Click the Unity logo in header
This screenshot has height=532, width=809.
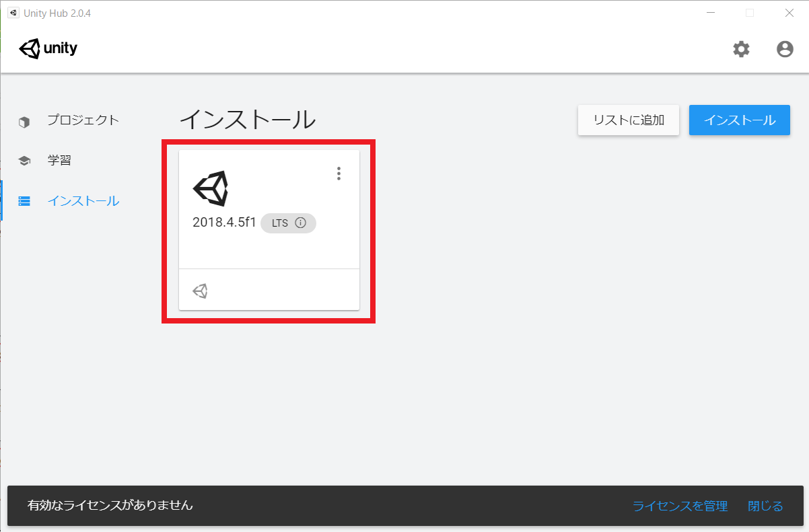[48, 49]
